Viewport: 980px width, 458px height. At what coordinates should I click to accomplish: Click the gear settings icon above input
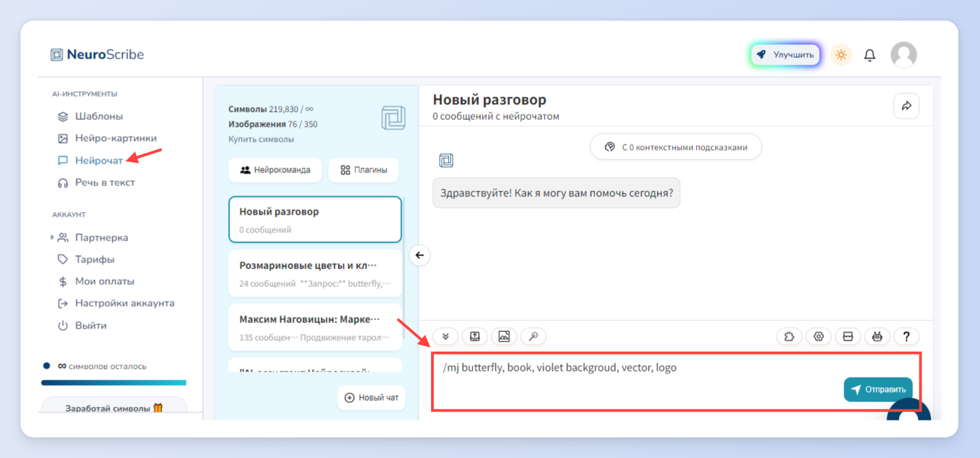pos(819,336)
